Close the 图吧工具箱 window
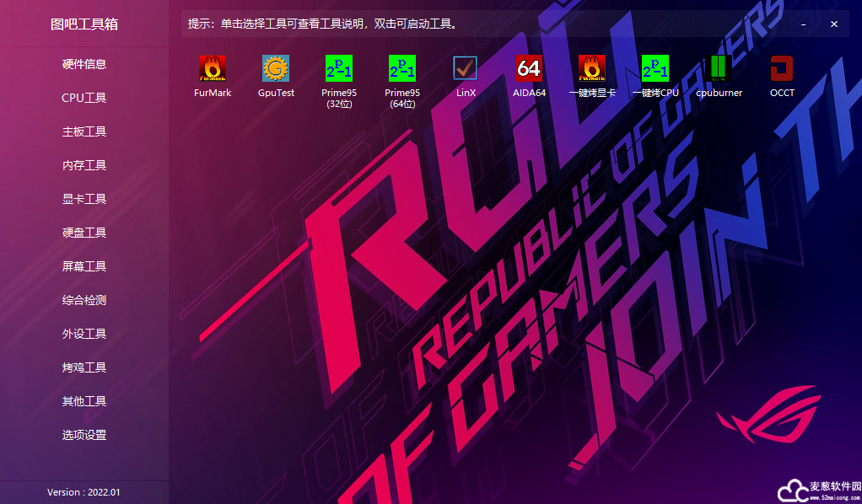862x504 pixels. pos(834,24)
